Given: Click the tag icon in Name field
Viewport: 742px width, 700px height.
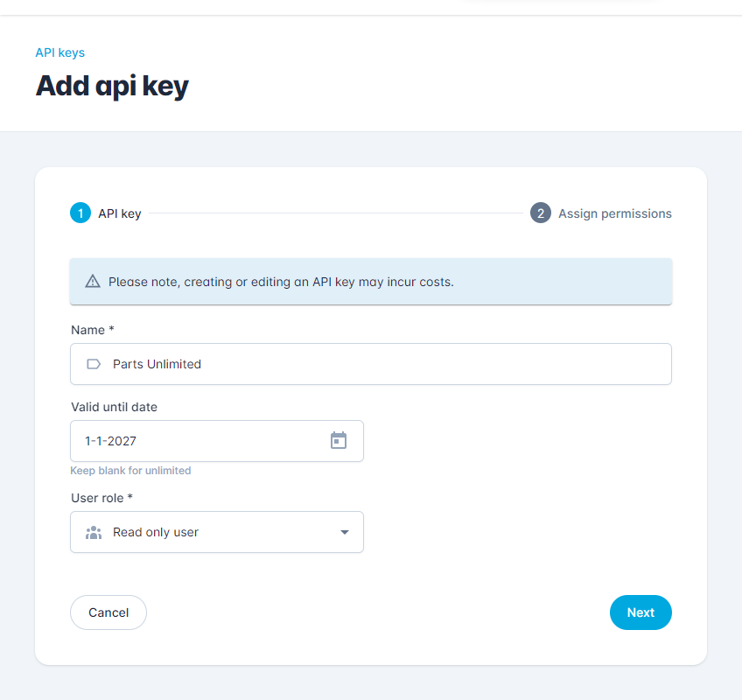Looking at the screenshot, I should click(94, 364).
